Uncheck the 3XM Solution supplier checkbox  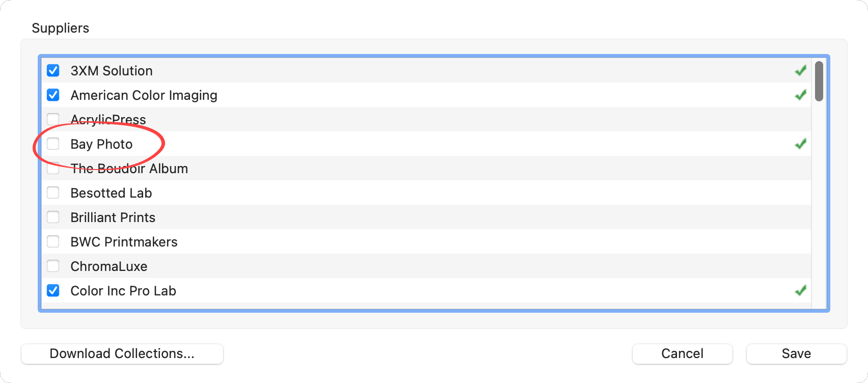(x=53, y=71)
